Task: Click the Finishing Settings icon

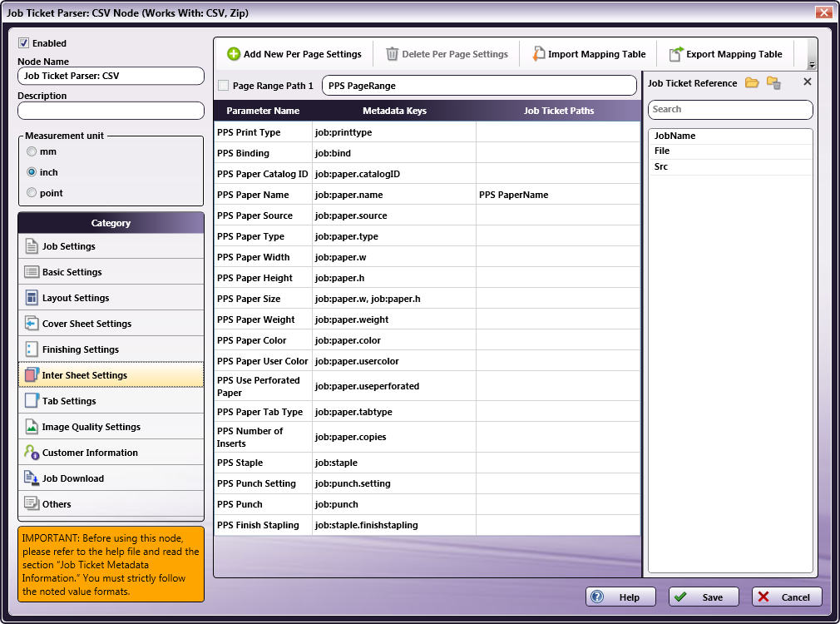Action: click(x=32, y=349)
